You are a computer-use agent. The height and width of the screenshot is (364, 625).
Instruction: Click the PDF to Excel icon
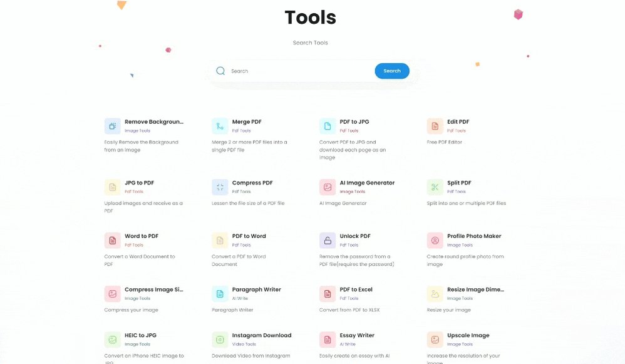pos(328,293)
